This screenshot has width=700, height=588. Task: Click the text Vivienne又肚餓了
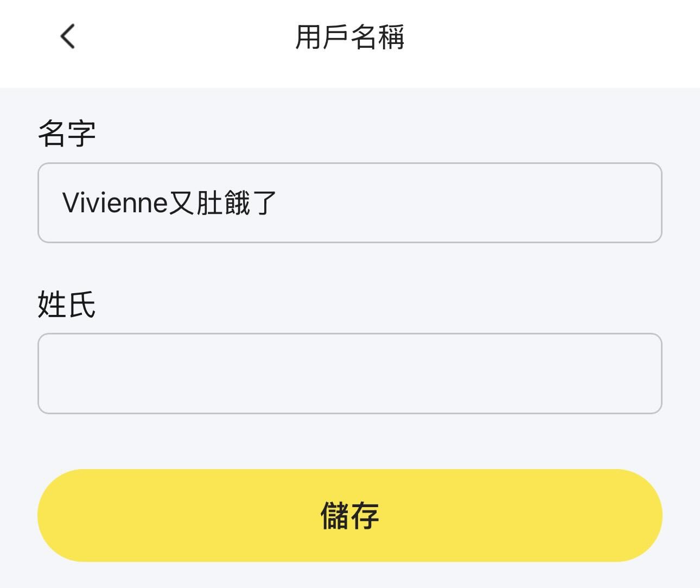(x=169, y=203)
